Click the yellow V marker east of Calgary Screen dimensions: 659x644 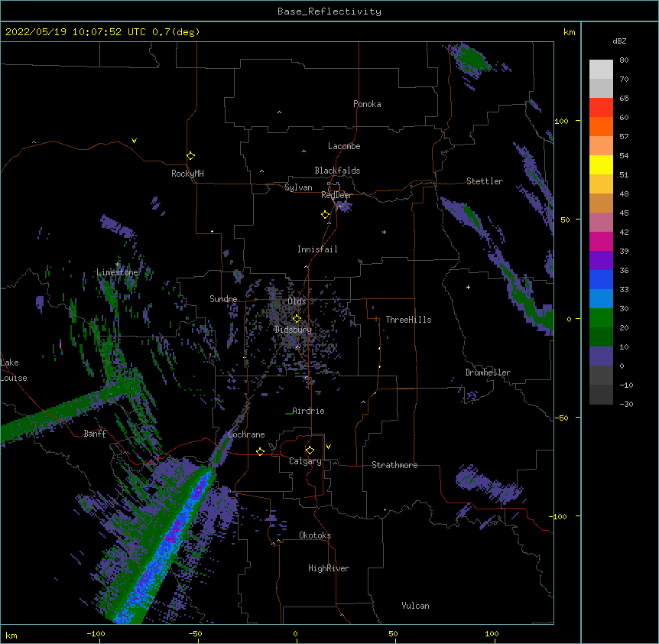click(x=328, y=447)
